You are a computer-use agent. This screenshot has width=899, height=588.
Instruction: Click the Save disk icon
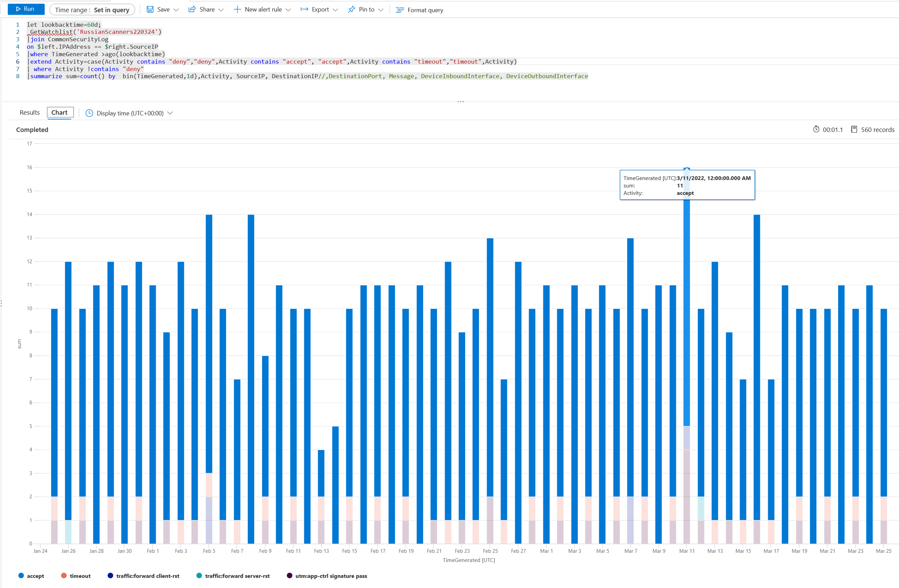point(150,10)
